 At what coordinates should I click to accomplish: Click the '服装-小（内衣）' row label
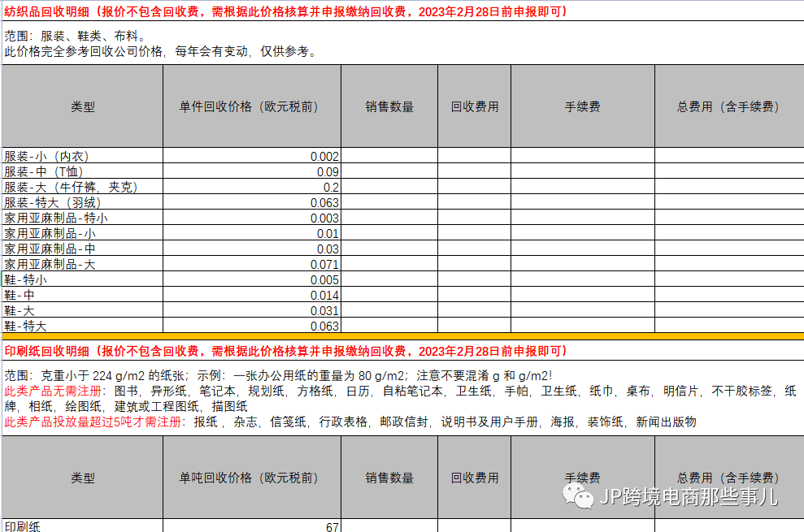(x=46, y=156)
